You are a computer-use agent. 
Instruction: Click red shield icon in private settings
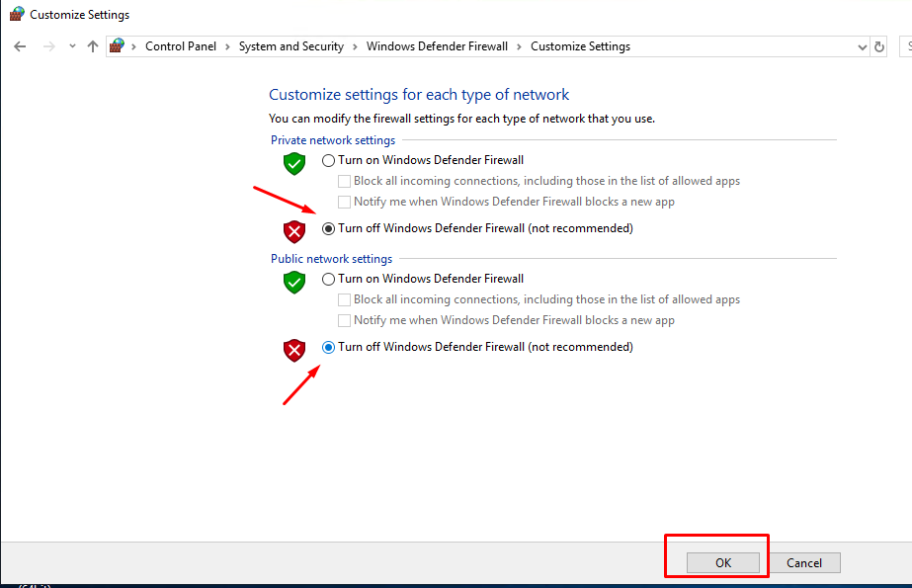click(294, 231)
